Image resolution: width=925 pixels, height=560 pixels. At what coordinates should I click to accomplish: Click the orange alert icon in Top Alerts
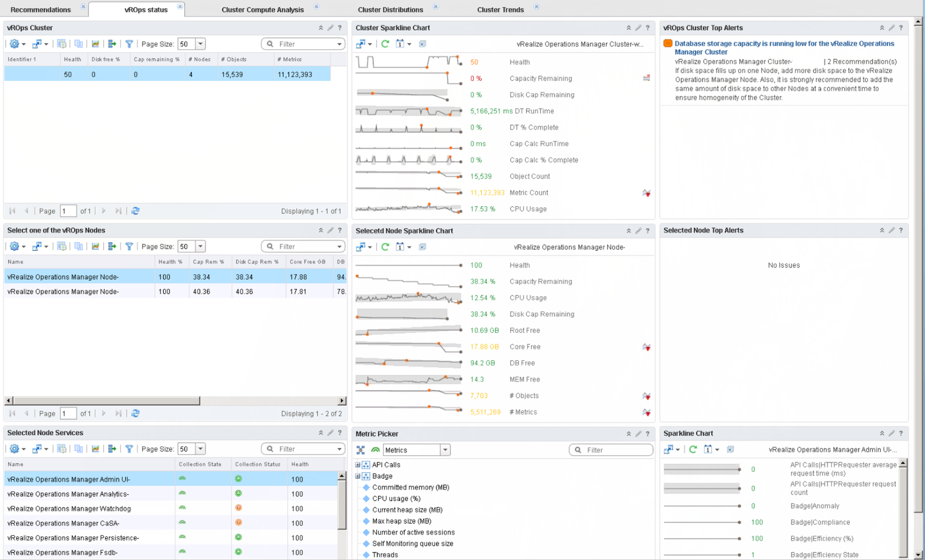(x=668, y=43)
